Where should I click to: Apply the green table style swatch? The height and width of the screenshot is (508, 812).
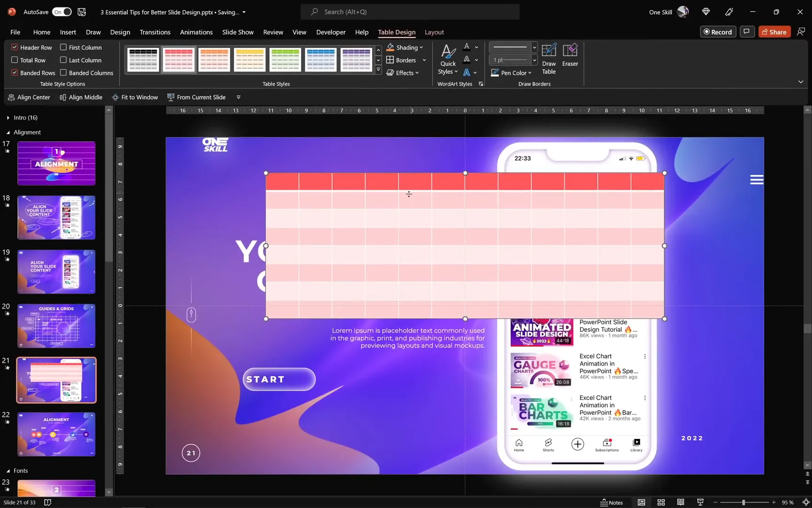pyautogui.click(x=285, y=60)
